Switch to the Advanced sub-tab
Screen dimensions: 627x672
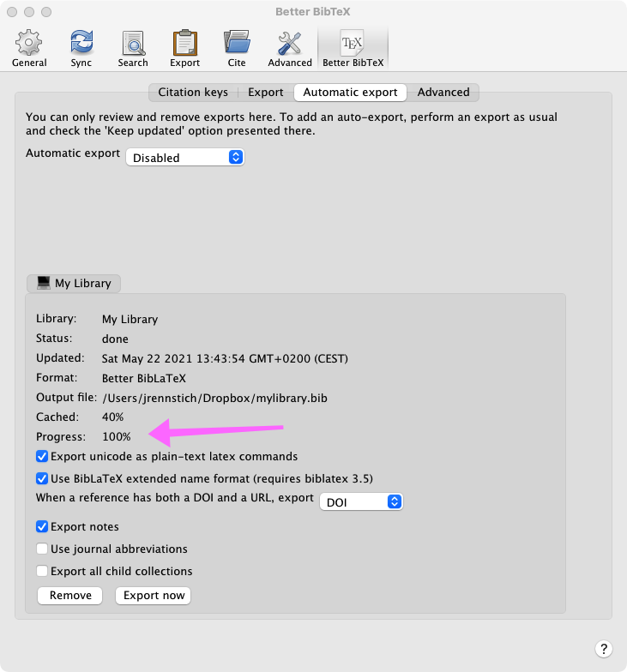443,93
